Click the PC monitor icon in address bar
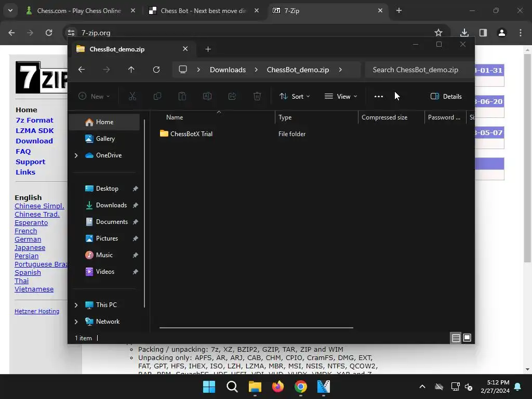532x399 pixels. (x=183, y=70)
